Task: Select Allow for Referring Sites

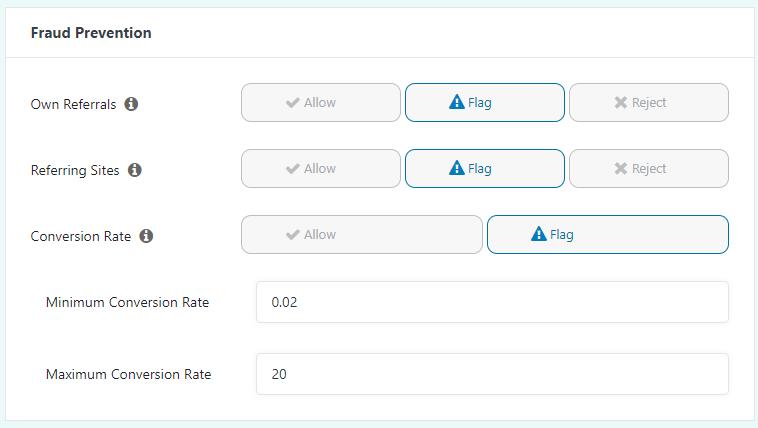Action: pyautogui.click(x=321, y=168)
